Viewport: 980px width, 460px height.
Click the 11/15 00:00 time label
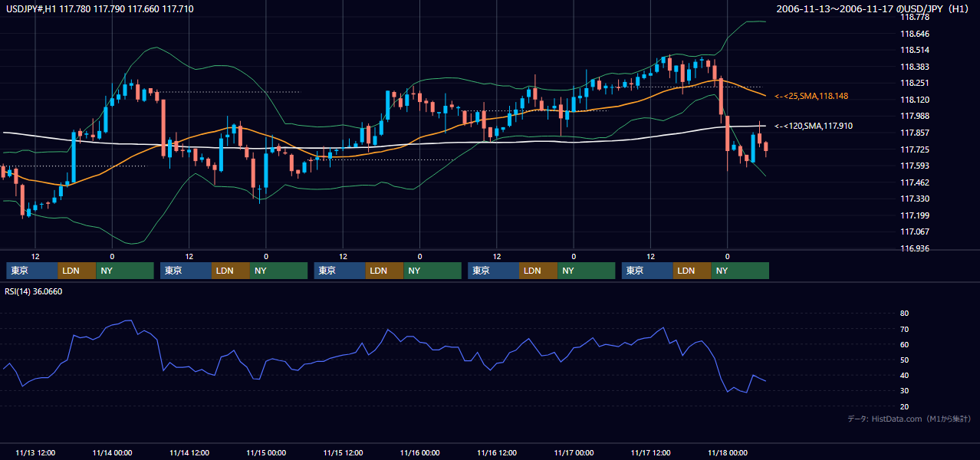click(x=266, y=452)
